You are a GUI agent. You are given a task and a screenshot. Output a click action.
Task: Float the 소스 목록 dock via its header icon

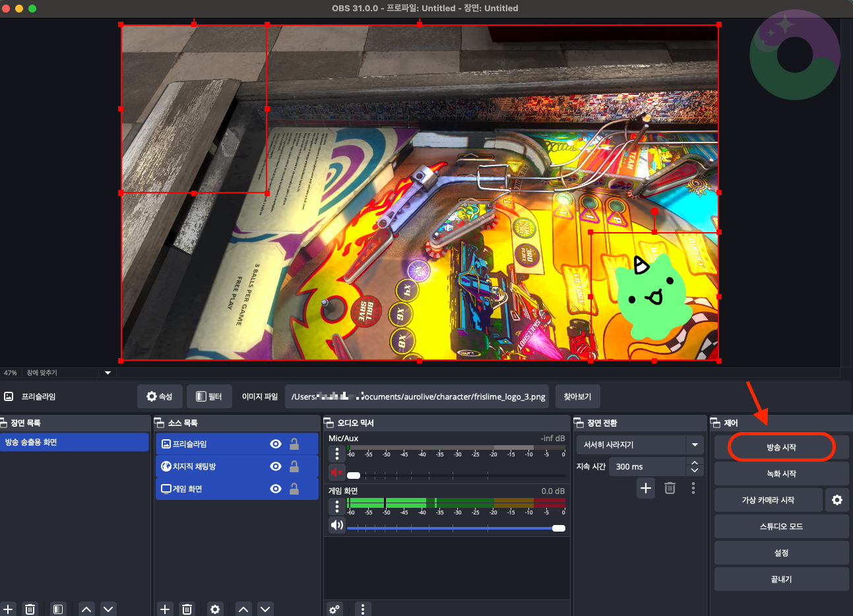click(x=159, y=423)
